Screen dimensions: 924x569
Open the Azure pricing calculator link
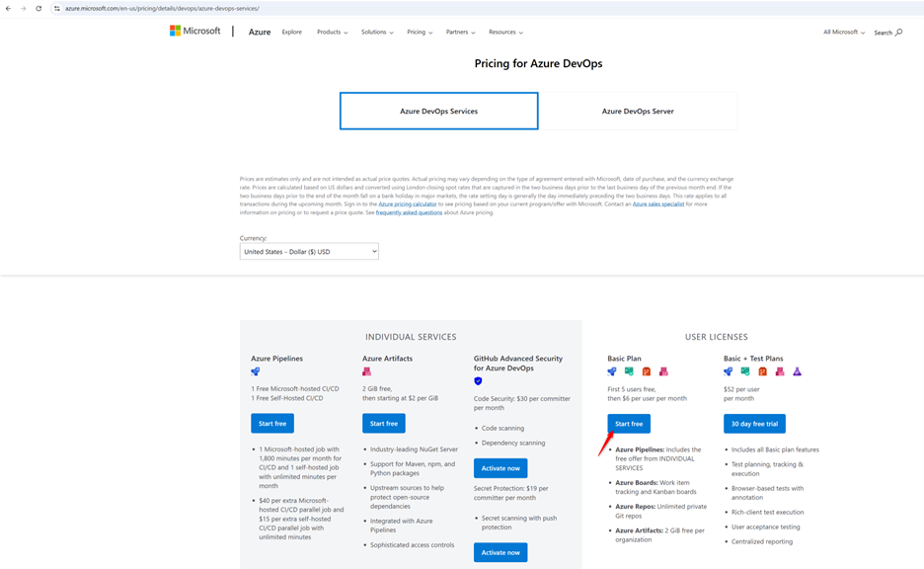tap(408, 204)
